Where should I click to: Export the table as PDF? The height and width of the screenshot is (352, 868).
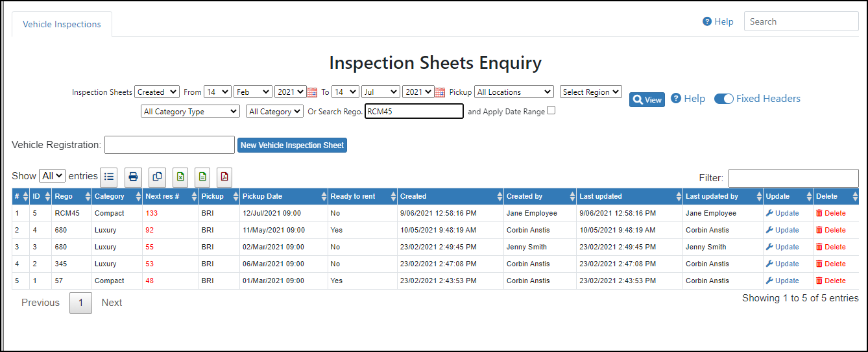(x=224, y=177)
